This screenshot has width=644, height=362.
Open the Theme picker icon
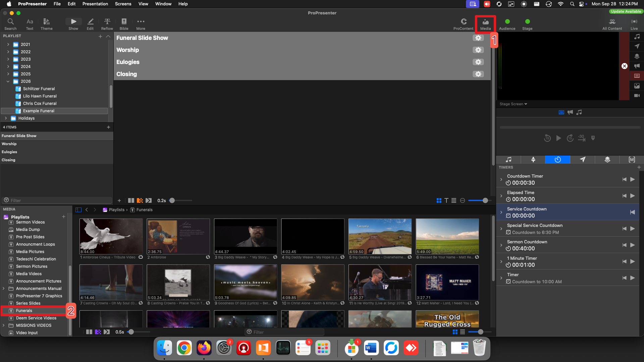click(46, 24)
